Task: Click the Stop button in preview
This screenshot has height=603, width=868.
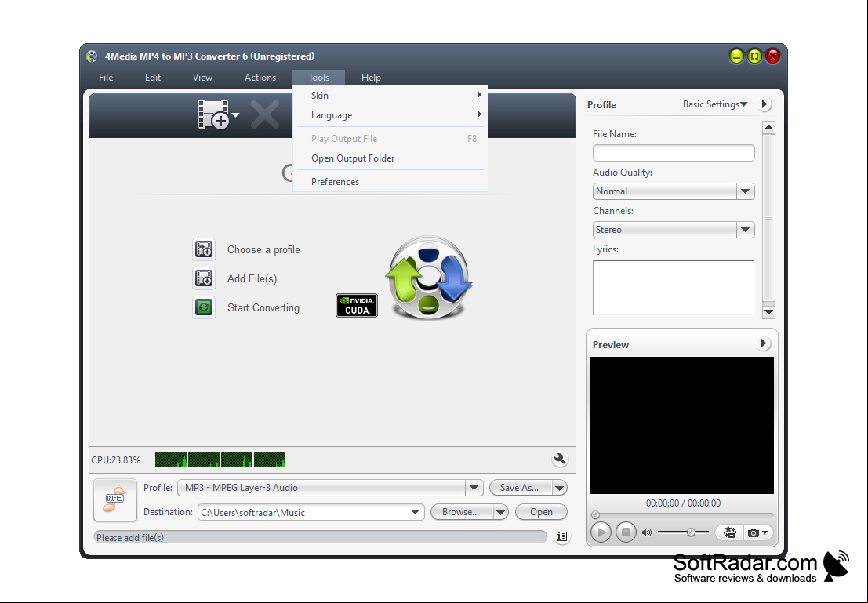Action: 626,532
